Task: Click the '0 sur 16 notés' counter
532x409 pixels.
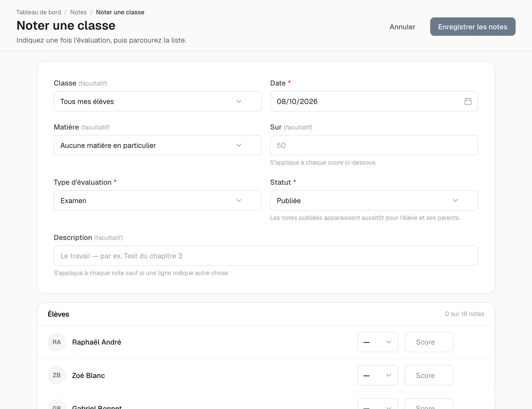Action: coord(464,314)
